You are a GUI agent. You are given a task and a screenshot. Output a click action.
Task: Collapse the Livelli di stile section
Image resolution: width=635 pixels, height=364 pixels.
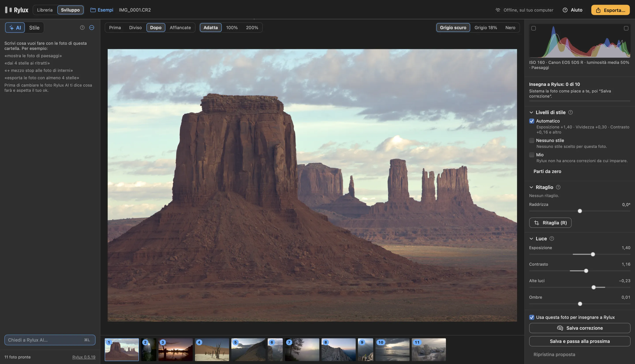(x=531, y=113)
